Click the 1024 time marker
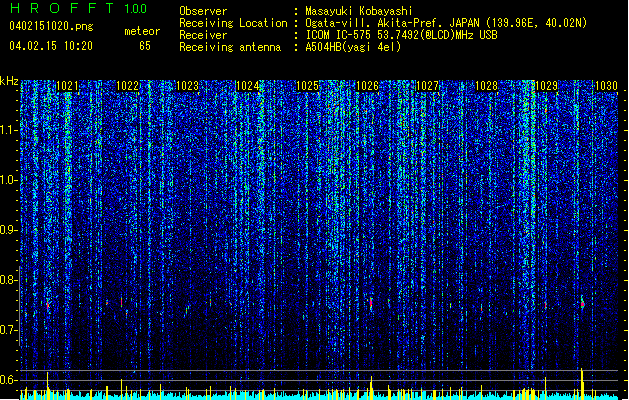 click(248, 86)
